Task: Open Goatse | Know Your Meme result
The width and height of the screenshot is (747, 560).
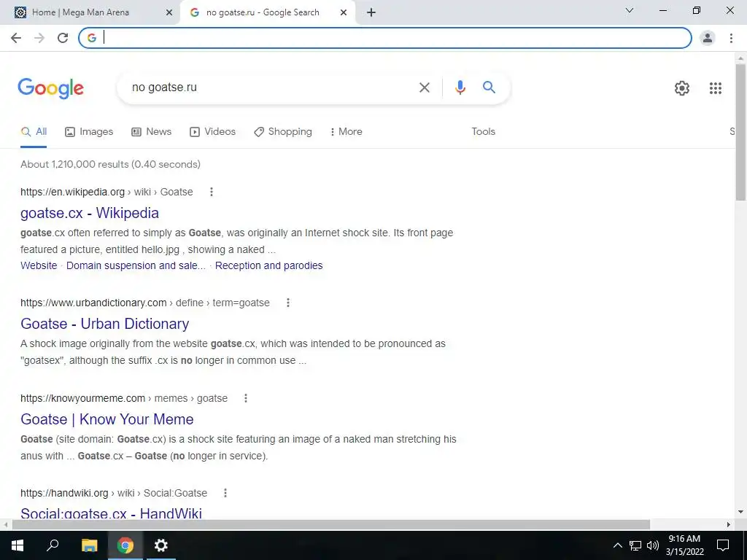Action: tap(107, 419)
